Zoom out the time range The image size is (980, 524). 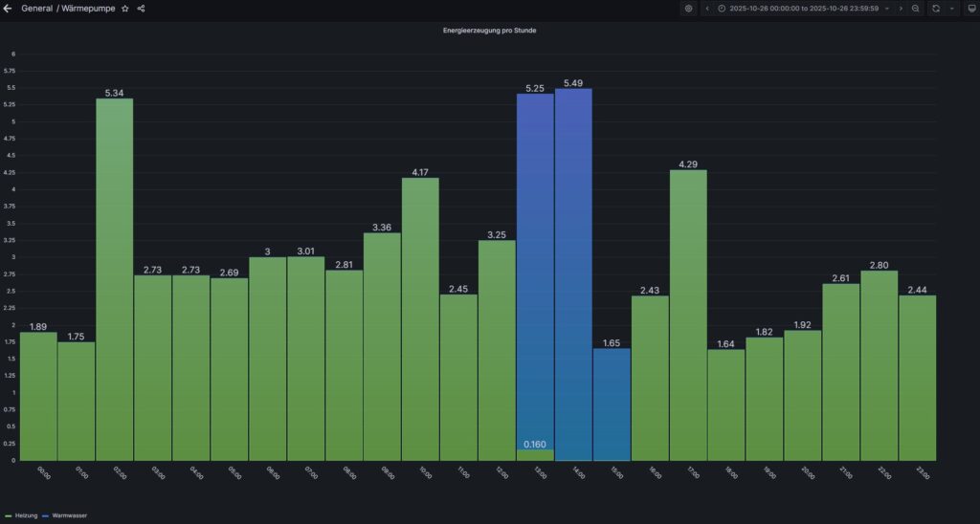[x=916, y=9]
